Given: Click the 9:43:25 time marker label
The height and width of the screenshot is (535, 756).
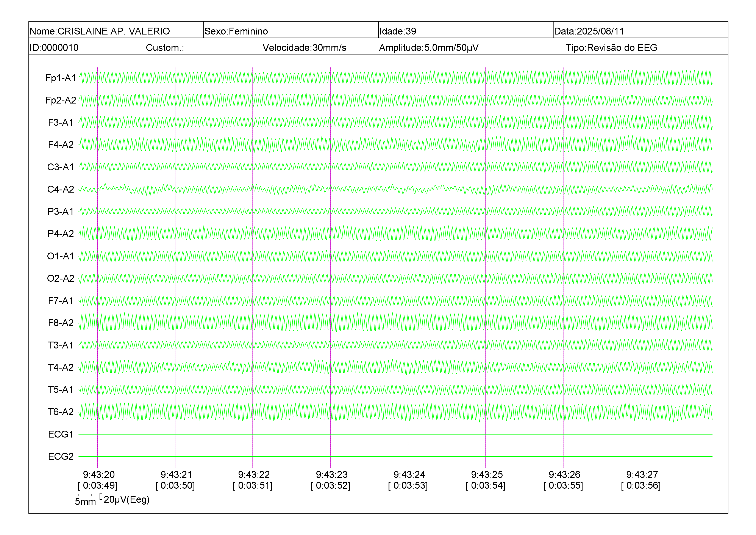Looking at the screenshot, I should click(x=487, y=475).
